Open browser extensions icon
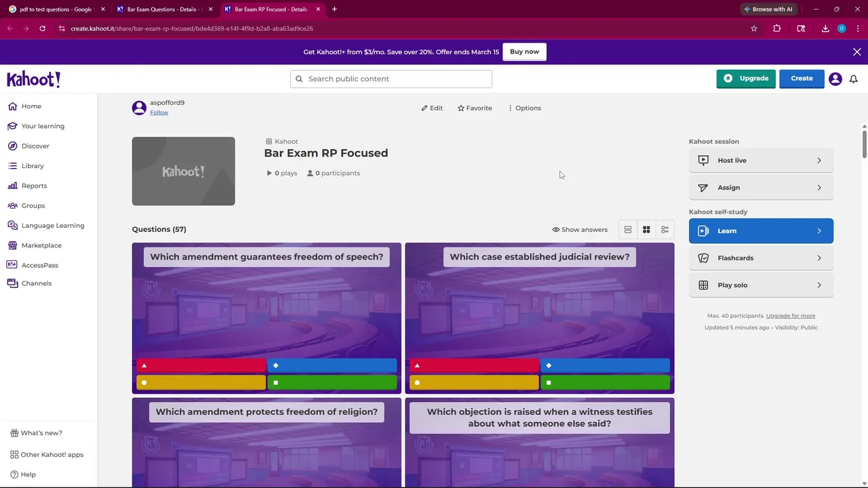Screen dimensions: 868x488 (777, 28)
